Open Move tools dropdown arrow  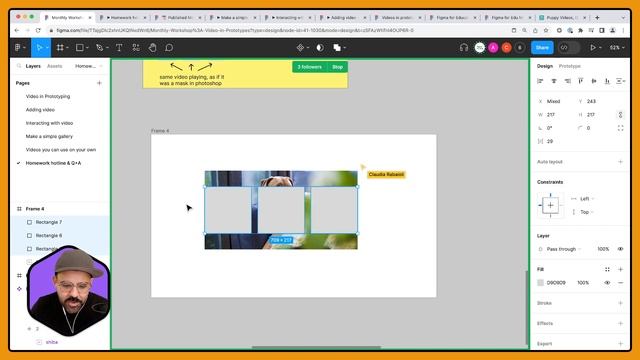tap(47, 48)
